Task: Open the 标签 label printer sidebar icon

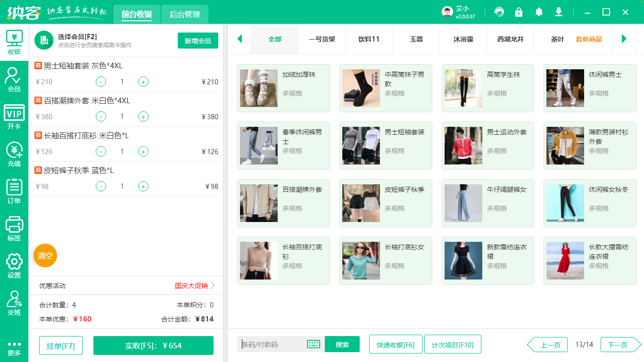Action: click(x=14, y=229)
